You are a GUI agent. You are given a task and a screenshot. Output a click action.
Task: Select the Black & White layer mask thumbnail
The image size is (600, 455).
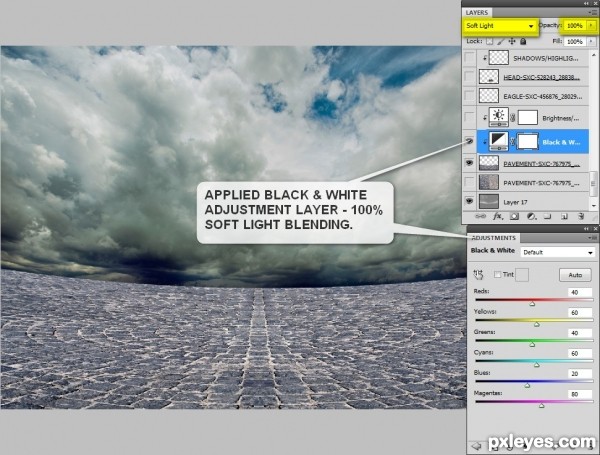(528, 142)
